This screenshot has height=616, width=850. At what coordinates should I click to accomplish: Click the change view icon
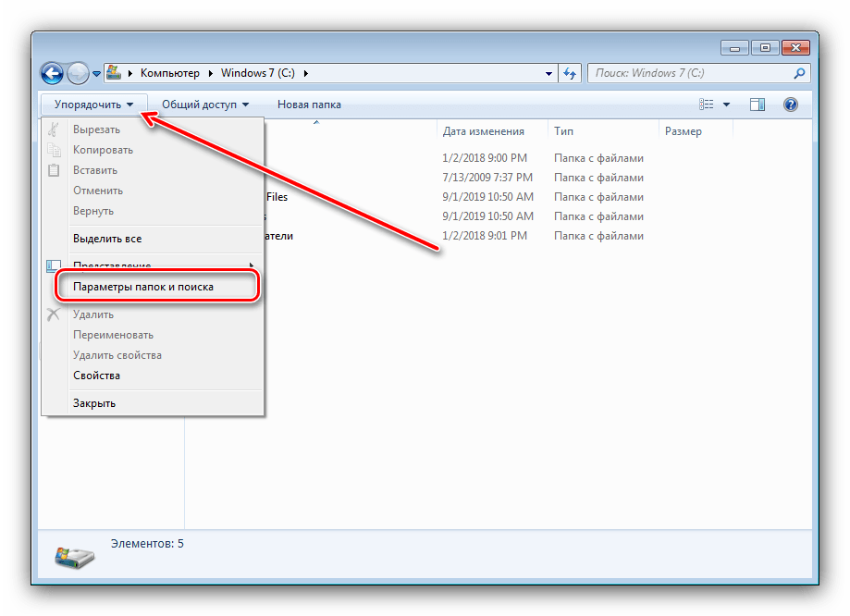pyautogui.click(x=706, y=105)
